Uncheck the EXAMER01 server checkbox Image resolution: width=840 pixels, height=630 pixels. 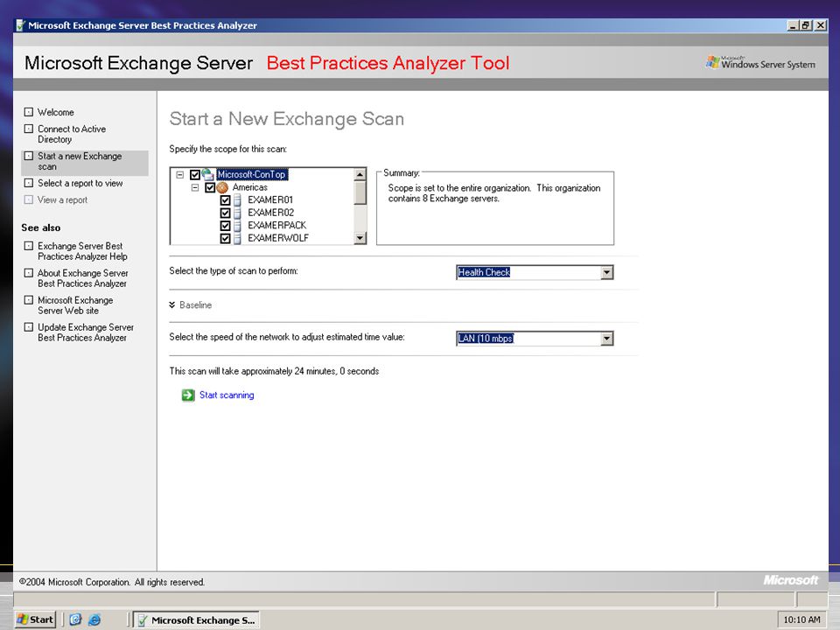226,200
